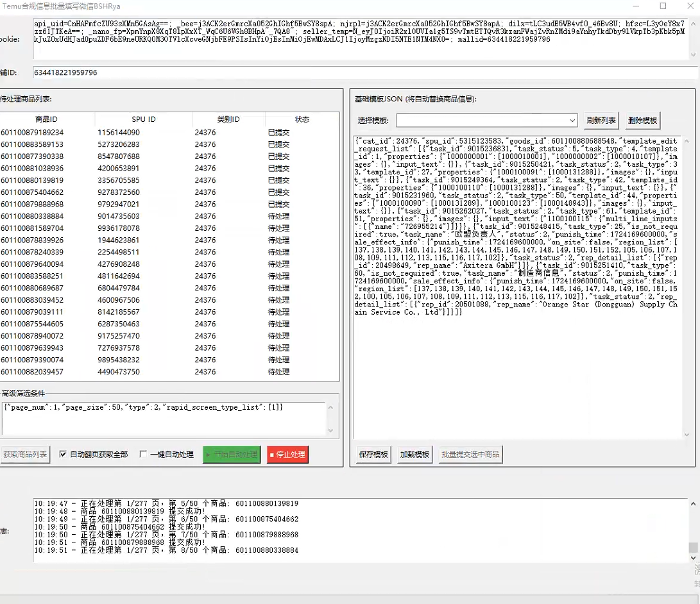This screenshot has width=700, height=604.
Task: Open the 选择模板 dropdown list
Action: (x=572, y=121)
